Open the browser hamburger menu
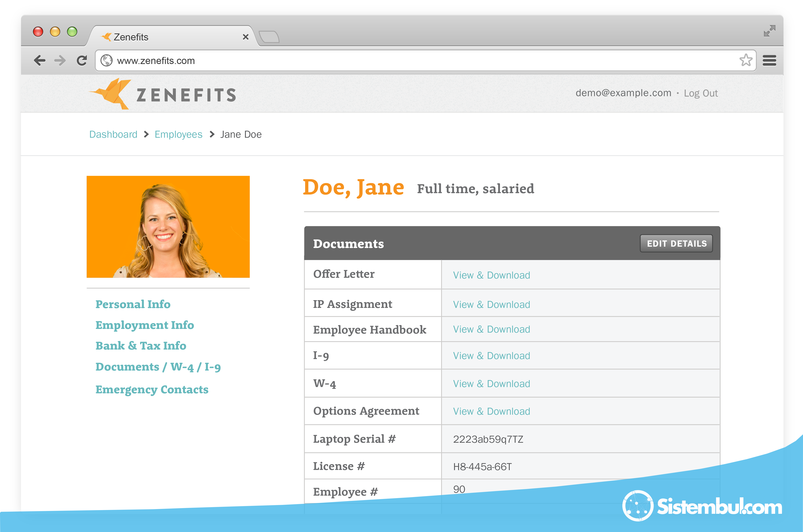Screen dimensions: 803x532 tap(769, 60)
